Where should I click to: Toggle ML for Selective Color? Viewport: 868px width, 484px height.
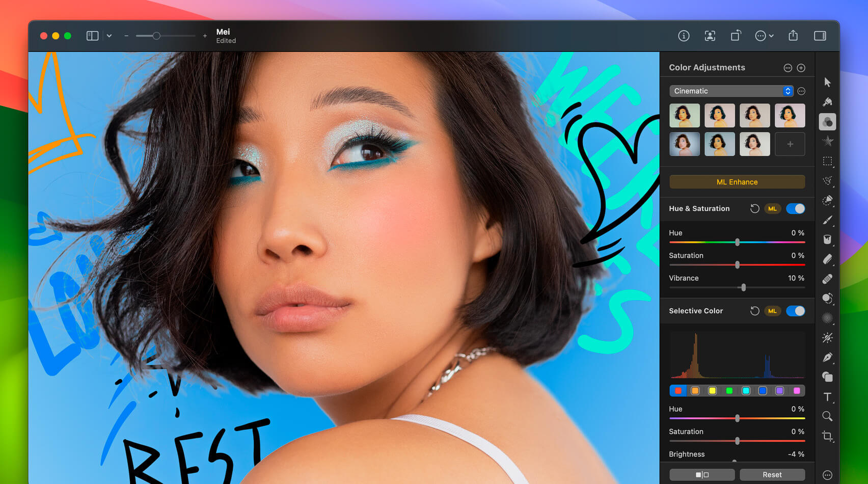point(772,311)
